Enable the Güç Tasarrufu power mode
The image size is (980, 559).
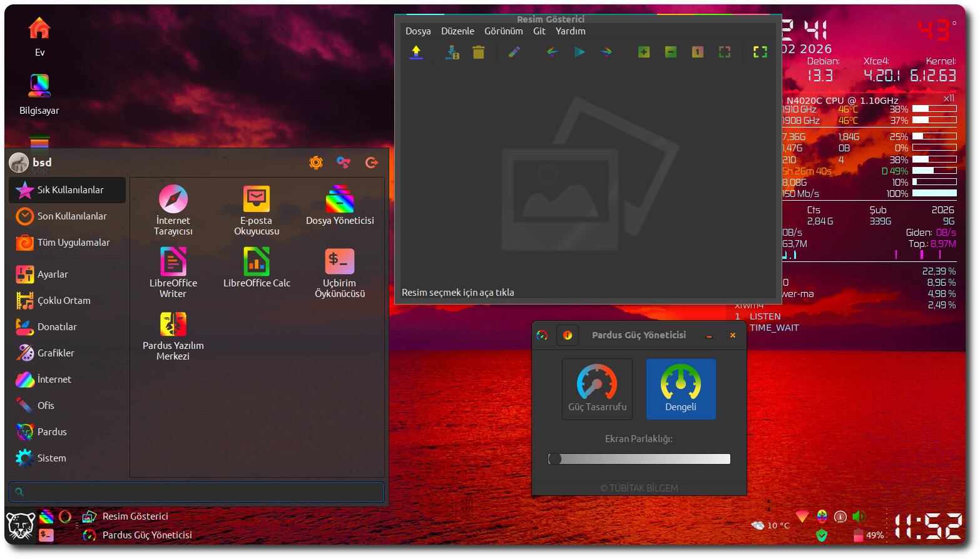[597, 388]
